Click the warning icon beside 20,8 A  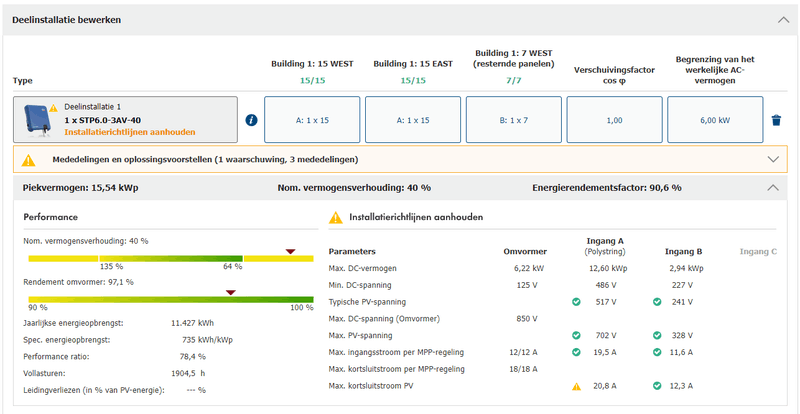click(576, 385)
